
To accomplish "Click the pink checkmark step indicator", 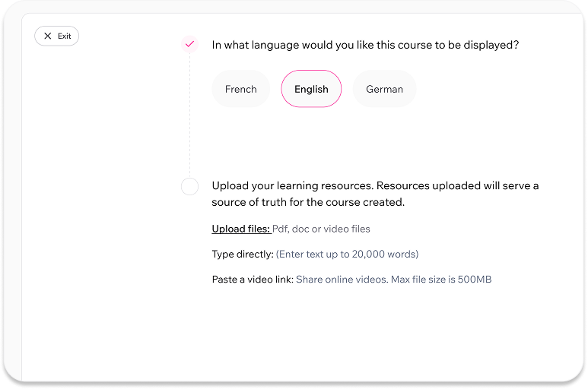I will pyautogui.click(x=189, y=44).
